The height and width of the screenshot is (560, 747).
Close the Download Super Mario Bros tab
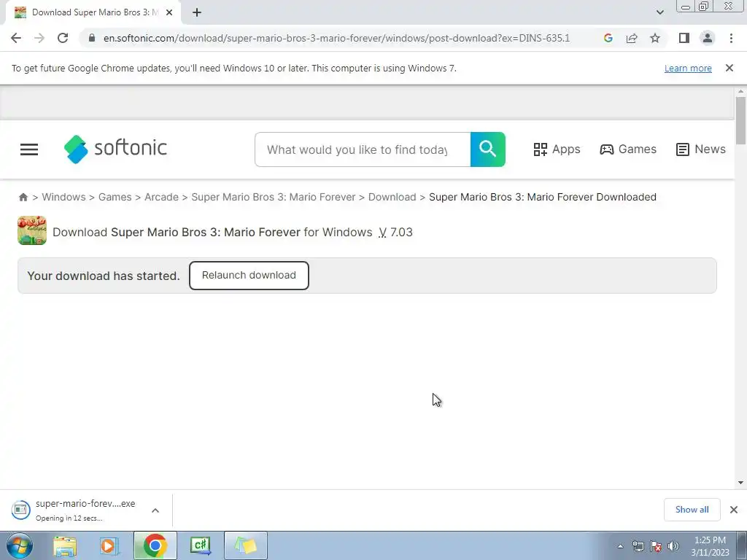click(x=169, y=12)
